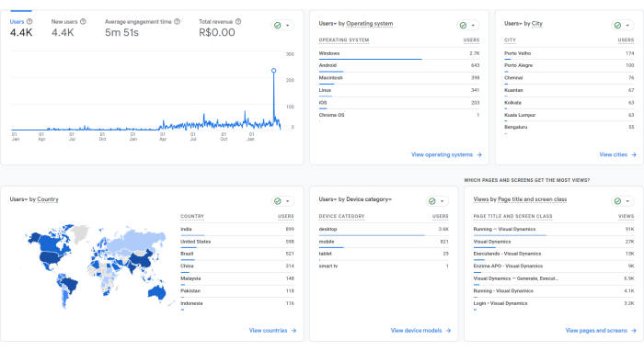
Task: Click arrow icon beside View countries
Action: tap(293, 331)
